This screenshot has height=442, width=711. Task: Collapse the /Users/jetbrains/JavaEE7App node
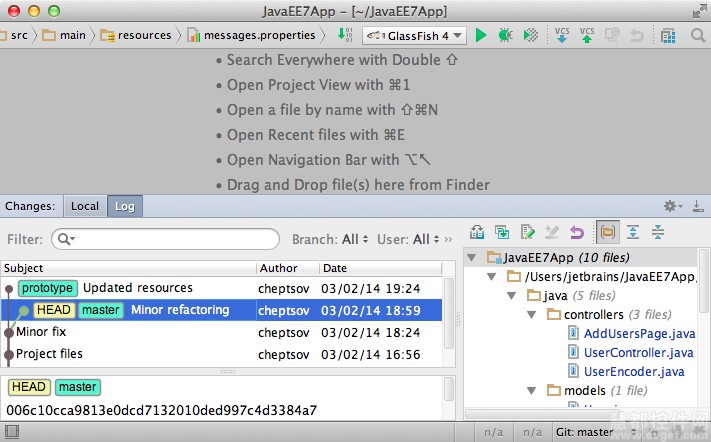click(491, 277)
